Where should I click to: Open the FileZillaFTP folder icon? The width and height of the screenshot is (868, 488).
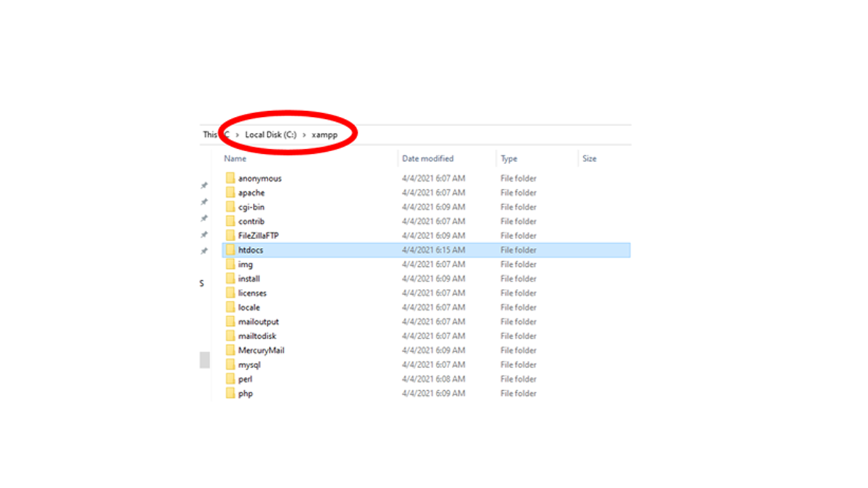click(232, 235)
